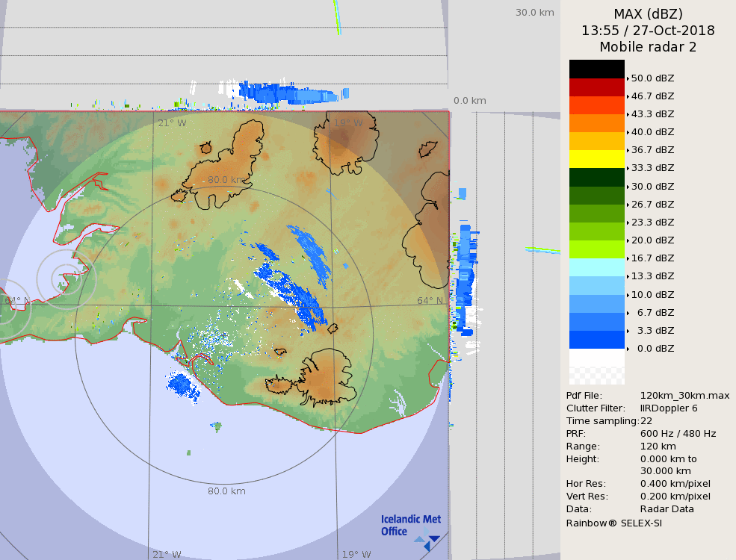Select the black swatch at the top of the legend
This screenshot has height=560, width=736.
coord(596,69)
